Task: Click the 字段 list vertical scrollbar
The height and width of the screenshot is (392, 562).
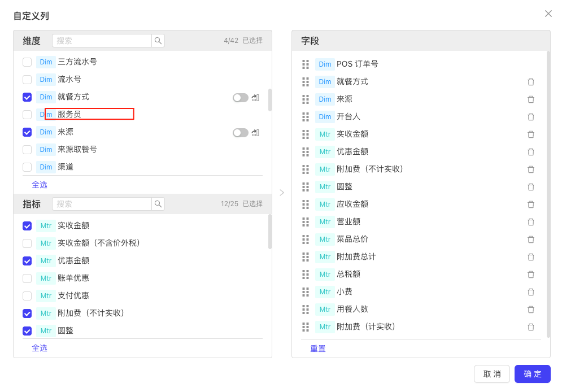Action: [x=548, y=194]
